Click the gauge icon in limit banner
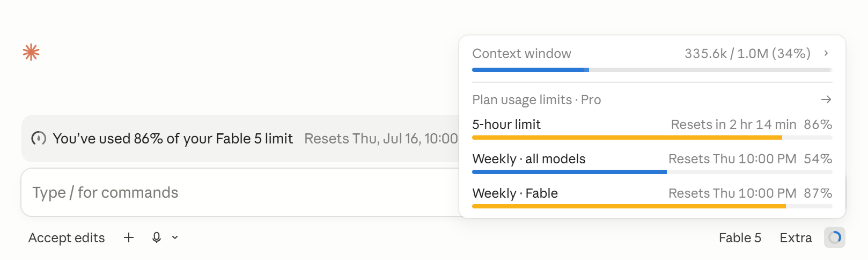This screenshot has width=868, height=260. [39, 139]
